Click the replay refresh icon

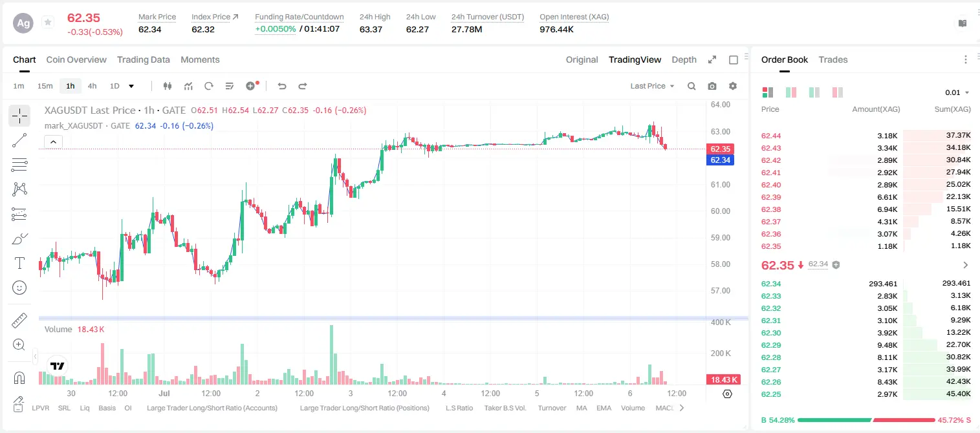[x=209, y=86]
